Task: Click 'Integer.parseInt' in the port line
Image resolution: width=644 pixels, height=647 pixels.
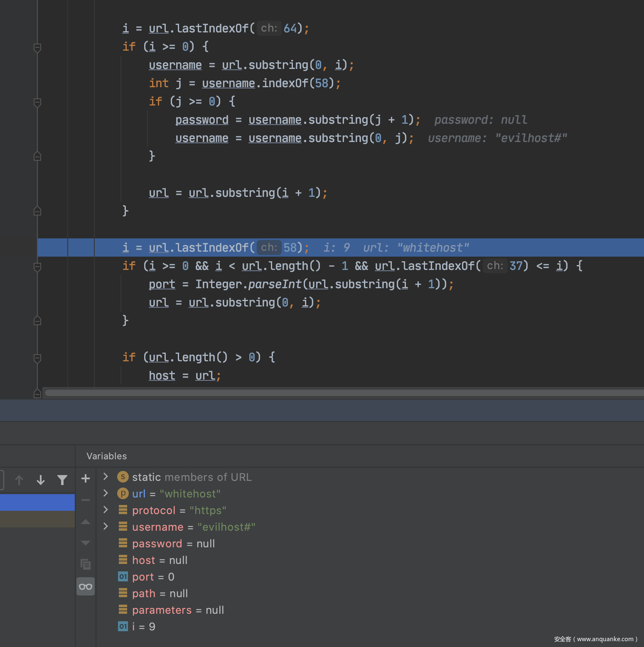Action: tap(248, 284)
